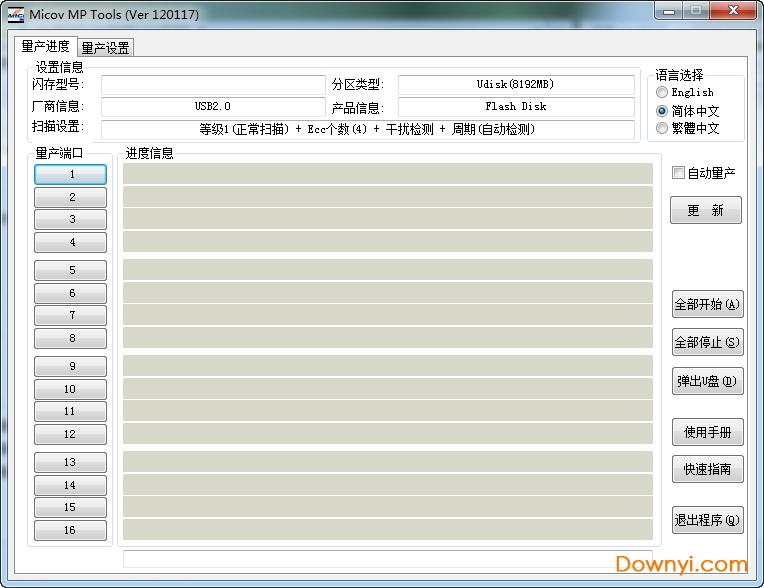The width and height of the screenshot is (764, 588).
Task: Enable the 自动量产 checkbox
Action: pos(678,172)
